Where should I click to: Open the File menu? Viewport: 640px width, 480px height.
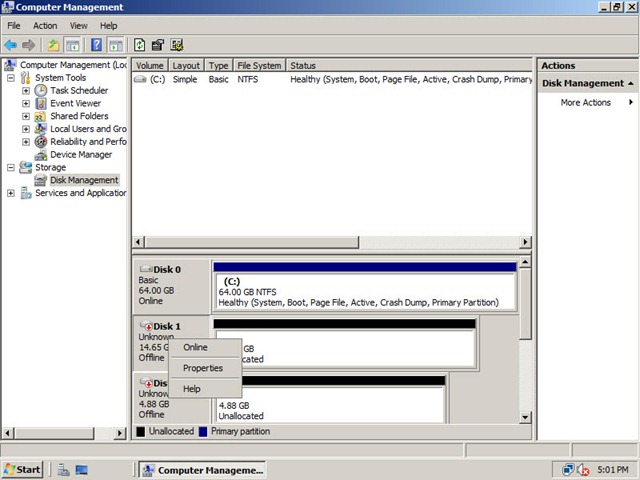point(13,26)
